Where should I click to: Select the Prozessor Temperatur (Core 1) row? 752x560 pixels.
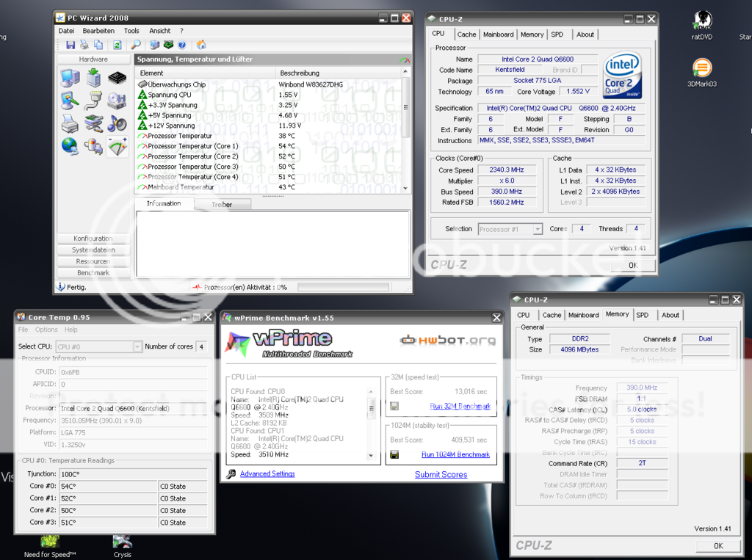click(269, 146)
